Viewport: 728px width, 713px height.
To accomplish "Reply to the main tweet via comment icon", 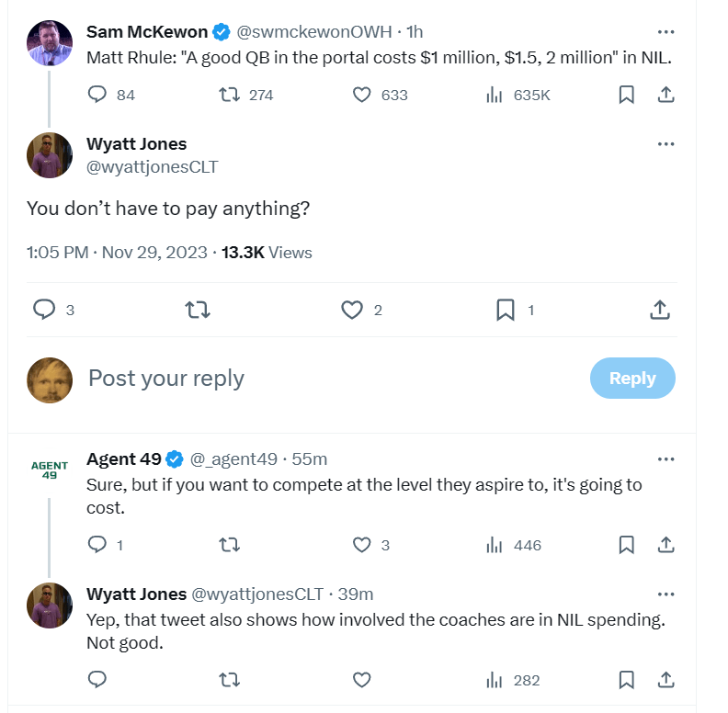I will (x=45, y=311).
